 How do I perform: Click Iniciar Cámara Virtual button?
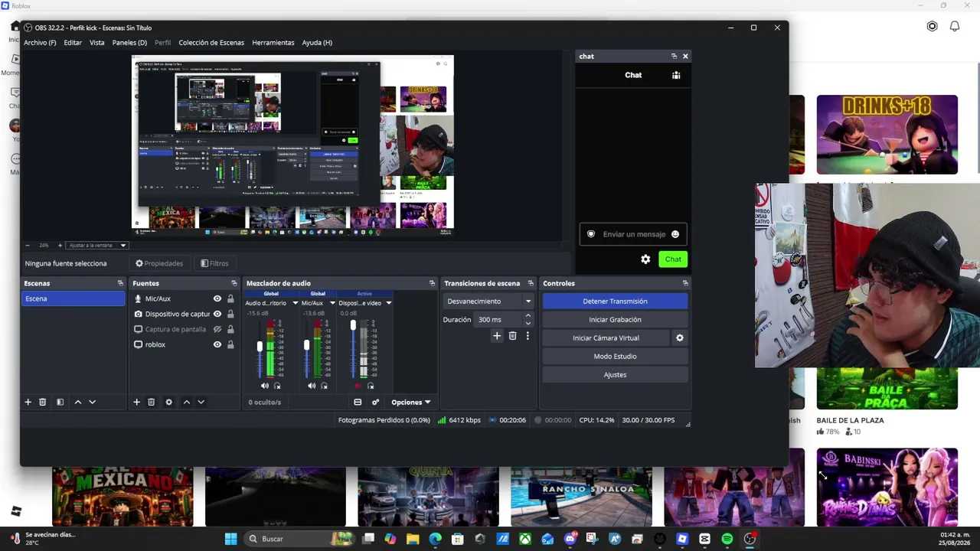606,338
